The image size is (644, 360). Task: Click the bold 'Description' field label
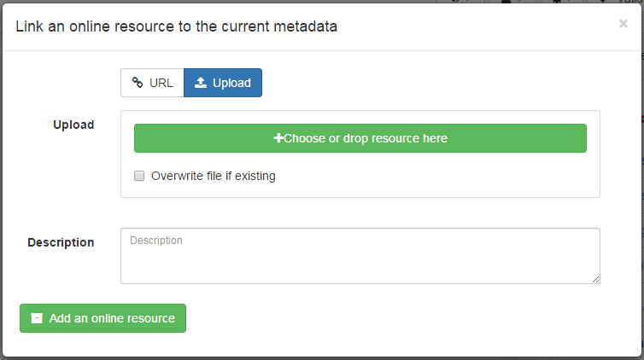click(x=61, y=242)
